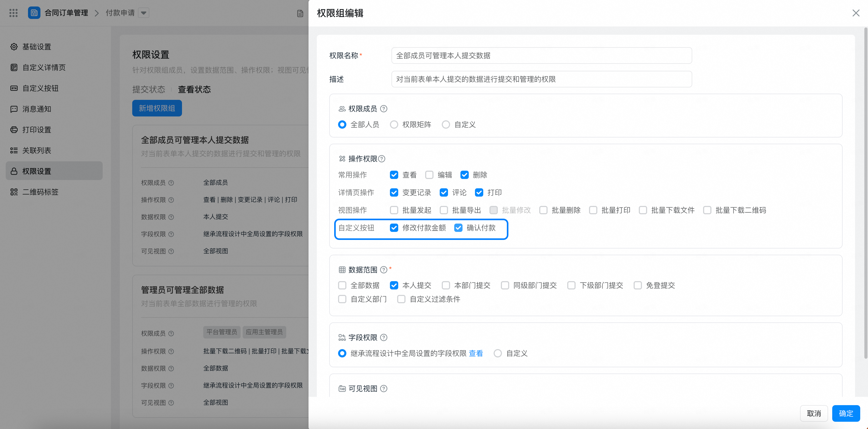Select the 权限矩阵 radio option
868x429 pixels.
(x=394, y=125)
